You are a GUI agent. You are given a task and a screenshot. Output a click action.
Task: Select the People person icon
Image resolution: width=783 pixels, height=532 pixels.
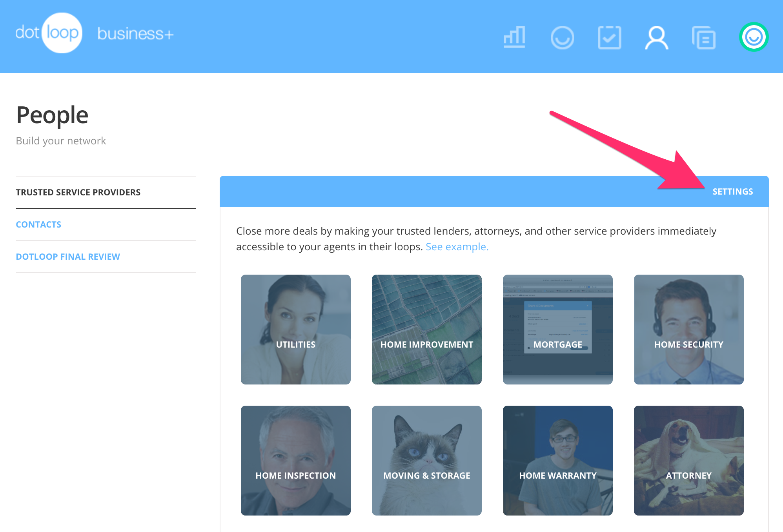click(x=656, y=37)
